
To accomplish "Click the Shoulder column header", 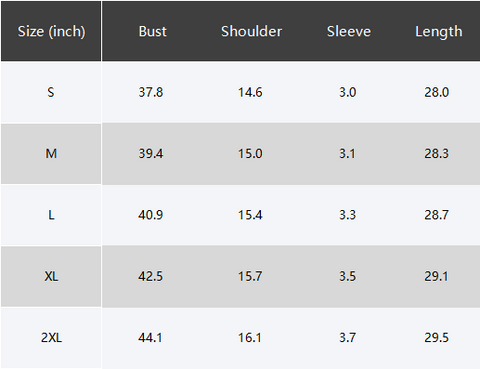I will pos(251,31).
